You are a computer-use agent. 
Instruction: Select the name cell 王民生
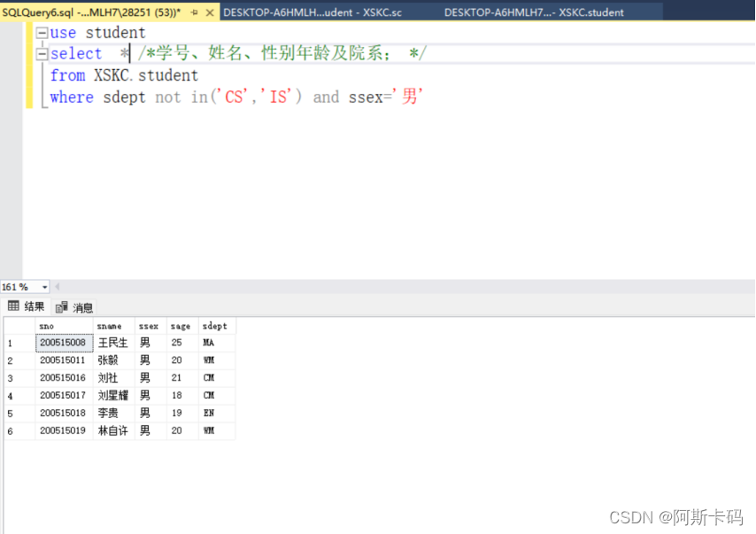[x=114, y=343]
